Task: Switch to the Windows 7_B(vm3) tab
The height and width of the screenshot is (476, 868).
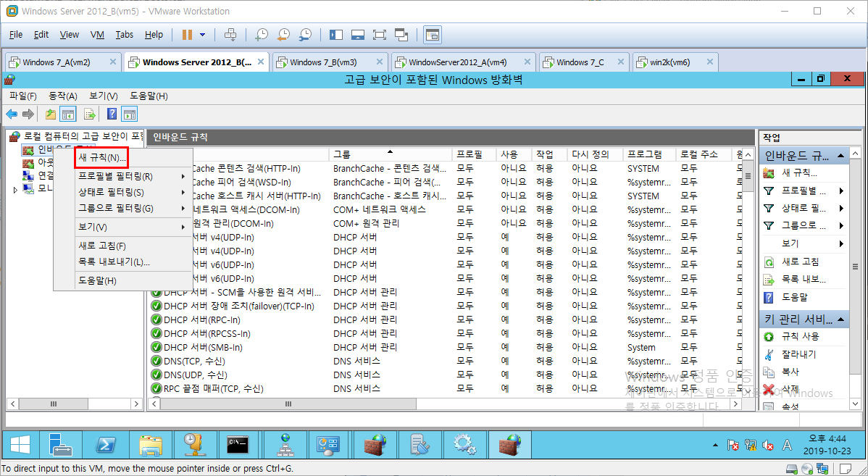Action: coord(323,62)
